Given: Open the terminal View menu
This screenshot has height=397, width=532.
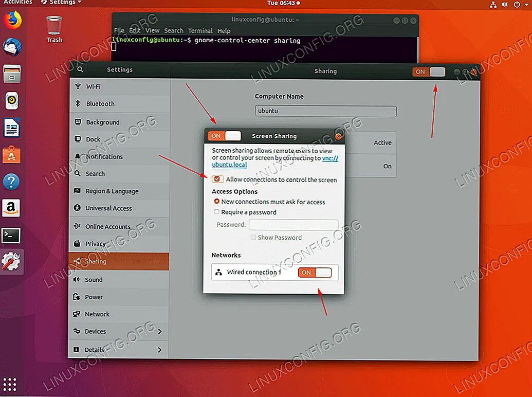Looking at the screenshot, I should (x=152, y=30).
